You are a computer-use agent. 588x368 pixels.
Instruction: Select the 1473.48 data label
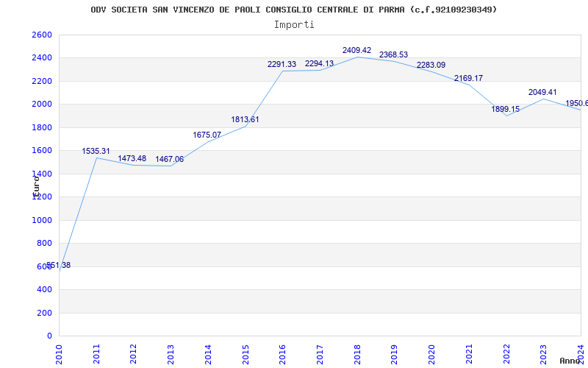[132, 158]
